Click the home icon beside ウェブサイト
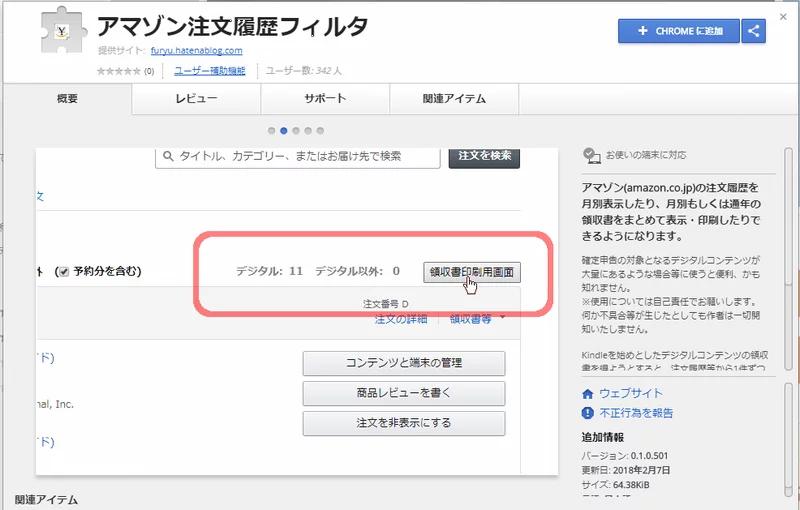Image resolution: width=800 pixels, height=510 pixels. [x=588, y=393]
